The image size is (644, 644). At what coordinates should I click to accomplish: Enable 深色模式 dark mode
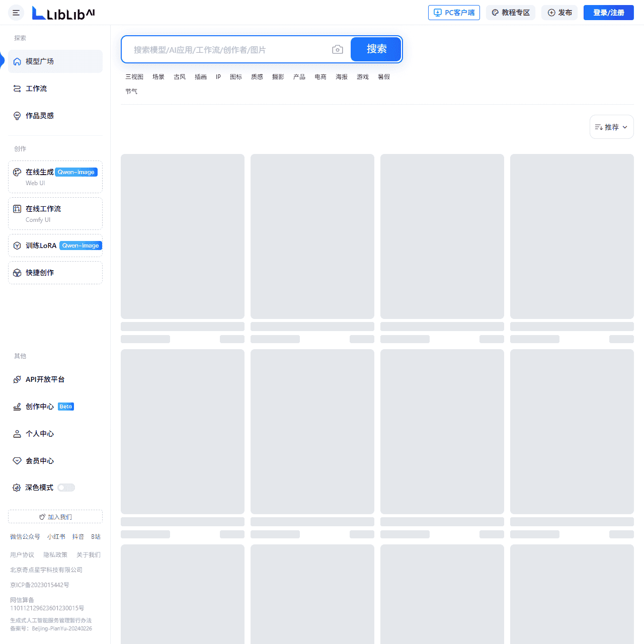click(66, 487)
